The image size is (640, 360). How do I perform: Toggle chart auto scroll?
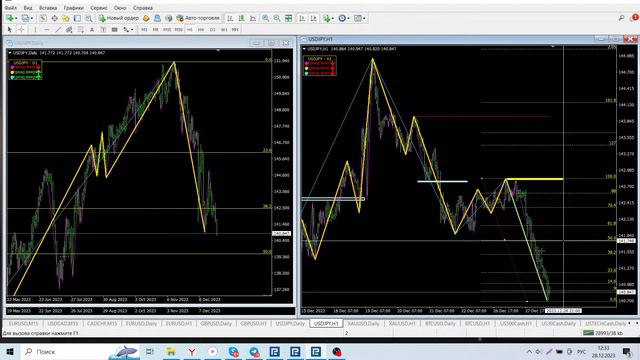pyautogui.click(x=302, y=18)
